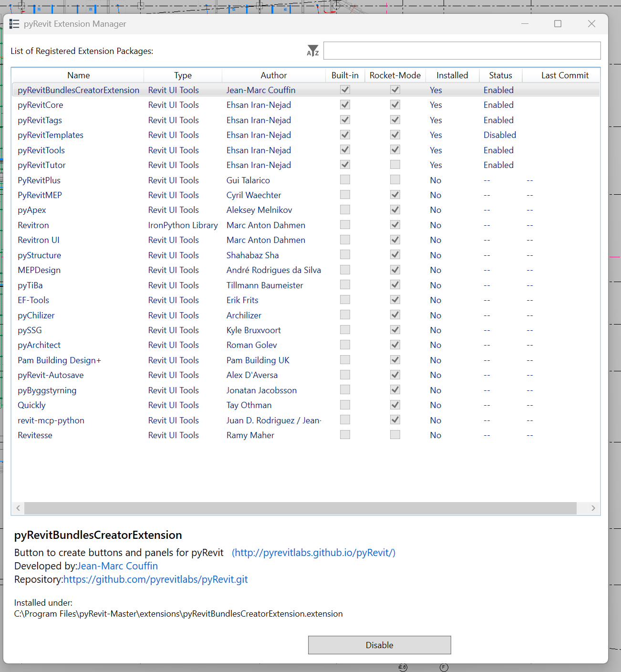Viewport: 621px width, 672px height.
Task: Select the pyRevitTemplates extension row
Action: (x=51, y=135)
